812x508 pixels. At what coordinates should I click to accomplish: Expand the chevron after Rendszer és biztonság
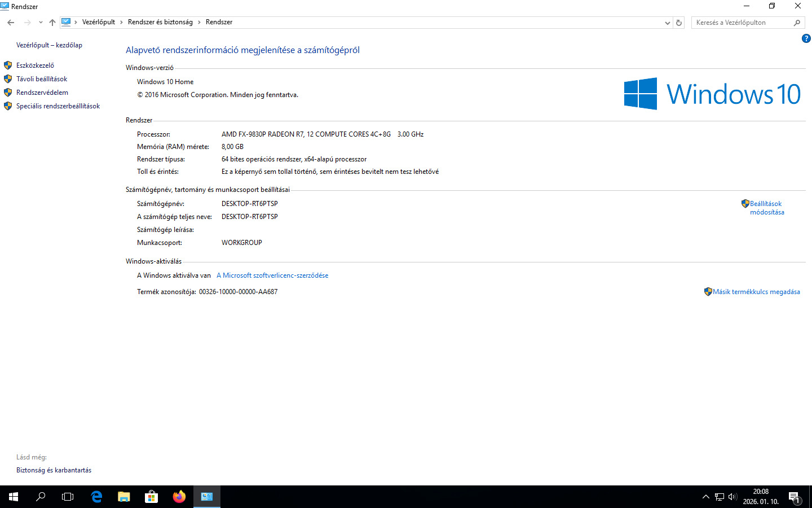point(199,22)
